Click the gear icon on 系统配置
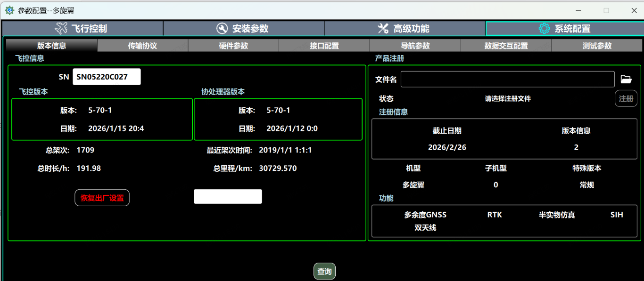Viewport: 644px width, 281px height. (x=544, y=28)
